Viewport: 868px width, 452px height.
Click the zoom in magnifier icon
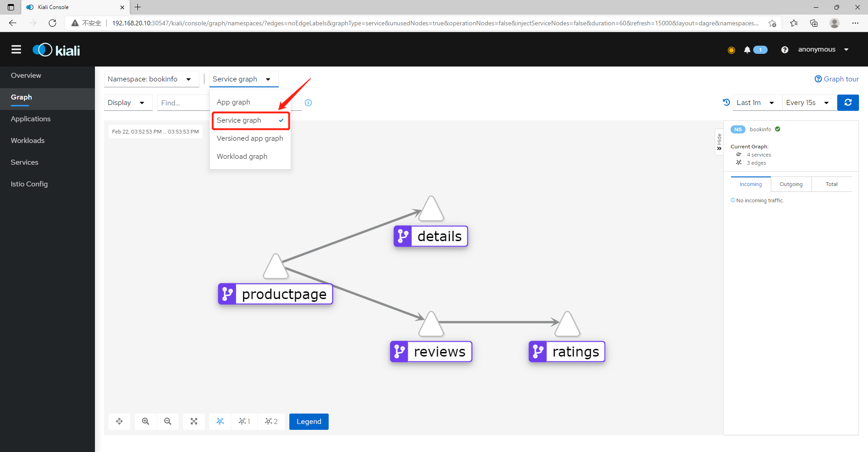(x=146, y=421)
